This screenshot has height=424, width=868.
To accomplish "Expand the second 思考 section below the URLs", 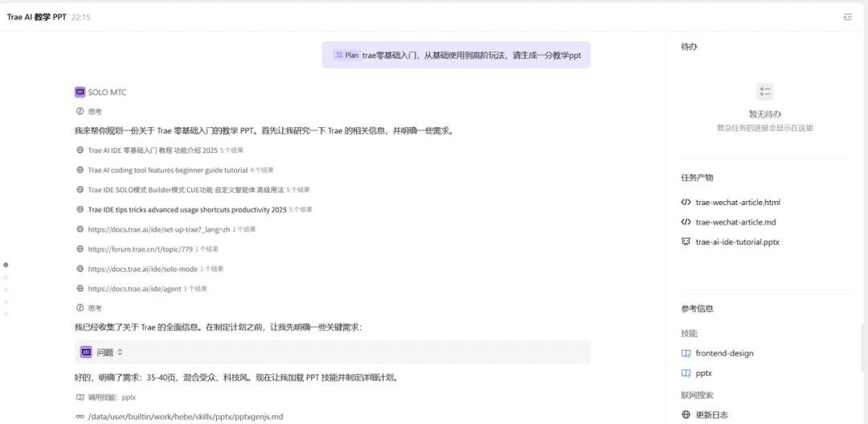I will [89, 307].
